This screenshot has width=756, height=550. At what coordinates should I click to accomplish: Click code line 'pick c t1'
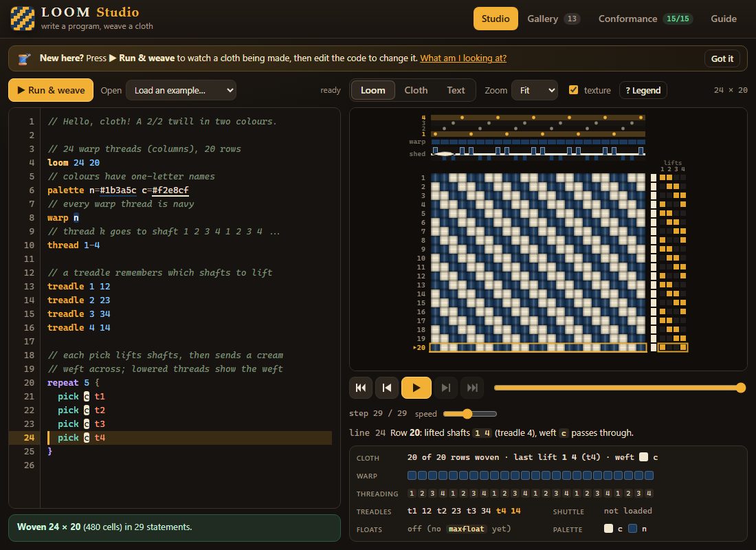tap(81, 396)
